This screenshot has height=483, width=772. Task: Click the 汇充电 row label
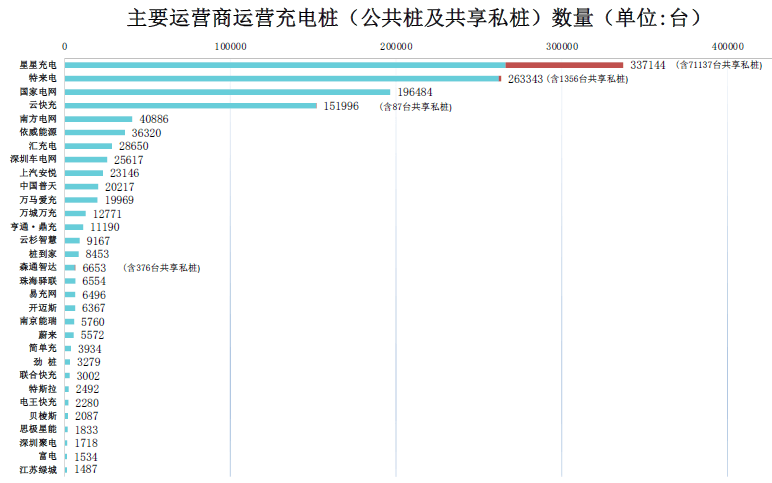coord(43,146)
